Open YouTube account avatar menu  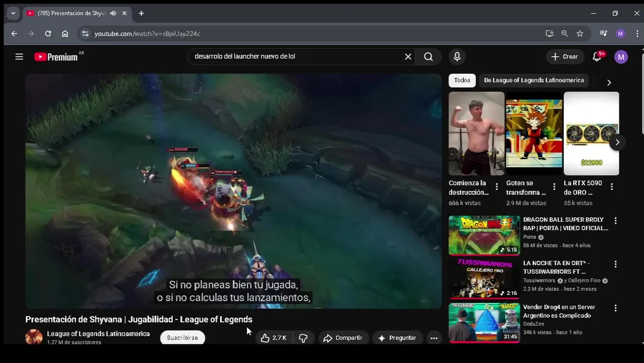[621, 56]
